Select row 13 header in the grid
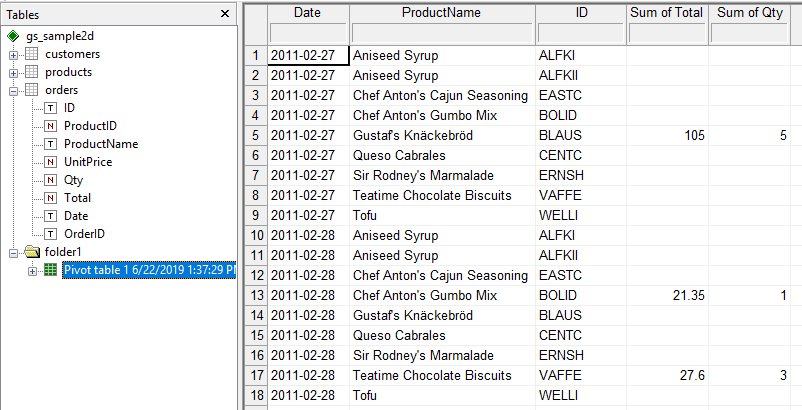Viewport: 802px width, 410px height. coord(256,296)
